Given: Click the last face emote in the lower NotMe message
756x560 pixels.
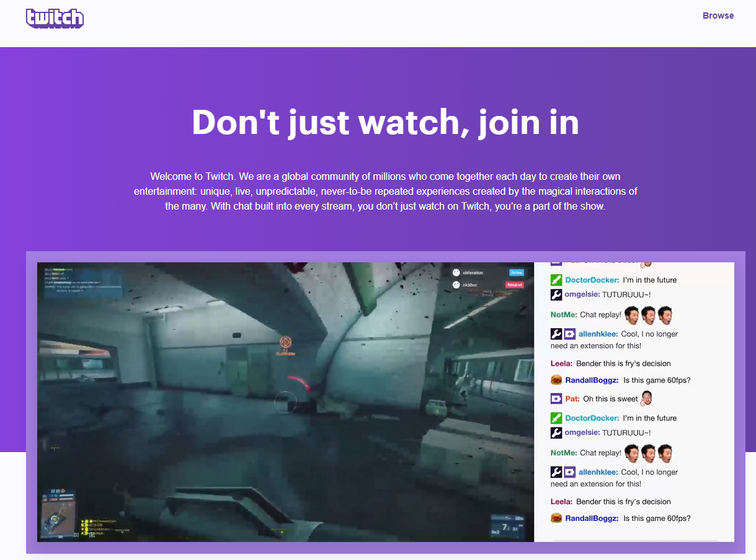Looking at the screenshot, I should (x=665, y=453).
